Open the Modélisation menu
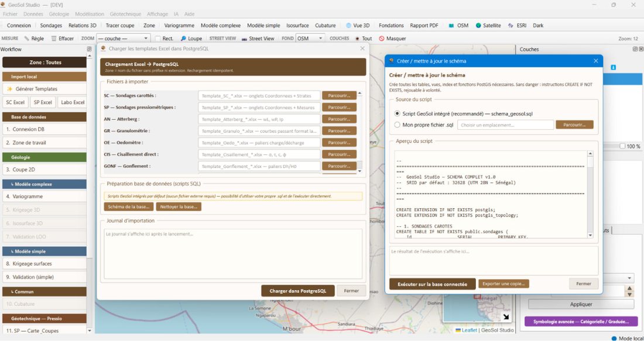Viewport: 644px width, 341px height. coord(90,14)
